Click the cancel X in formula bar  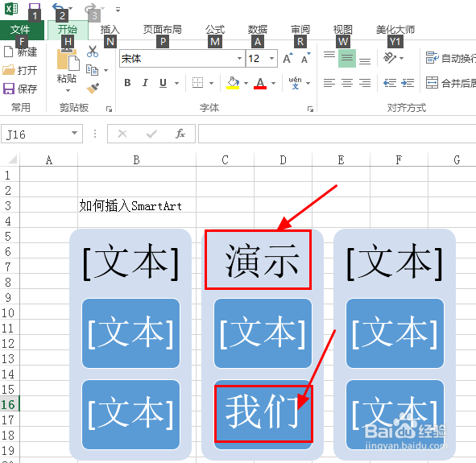coord(122,134)
